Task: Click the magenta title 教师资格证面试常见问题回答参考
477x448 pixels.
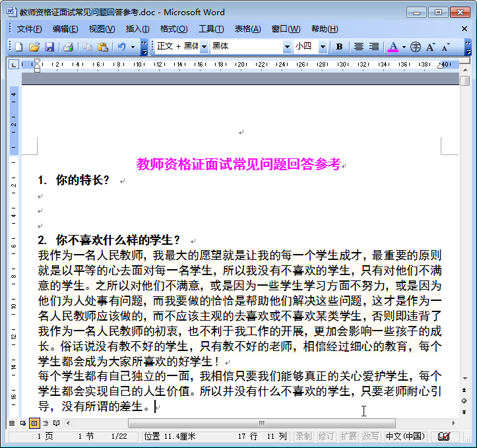Action: (239, 164)
